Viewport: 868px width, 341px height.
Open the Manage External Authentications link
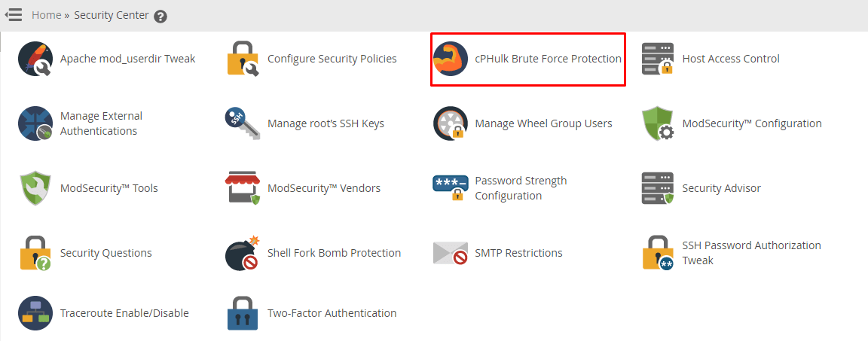101,123
